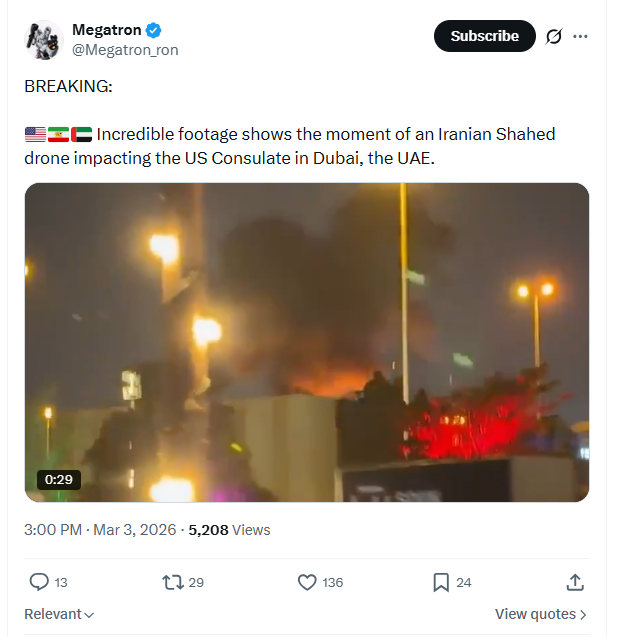Click the Relevant dropdown chevron

90,615
